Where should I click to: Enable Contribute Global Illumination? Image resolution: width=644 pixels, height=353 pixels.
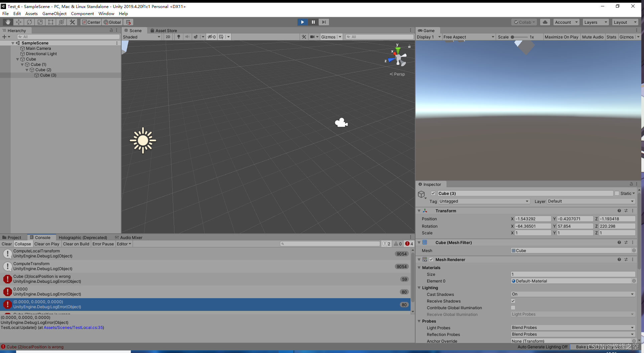pyautogui.click(x=513, y=308)
